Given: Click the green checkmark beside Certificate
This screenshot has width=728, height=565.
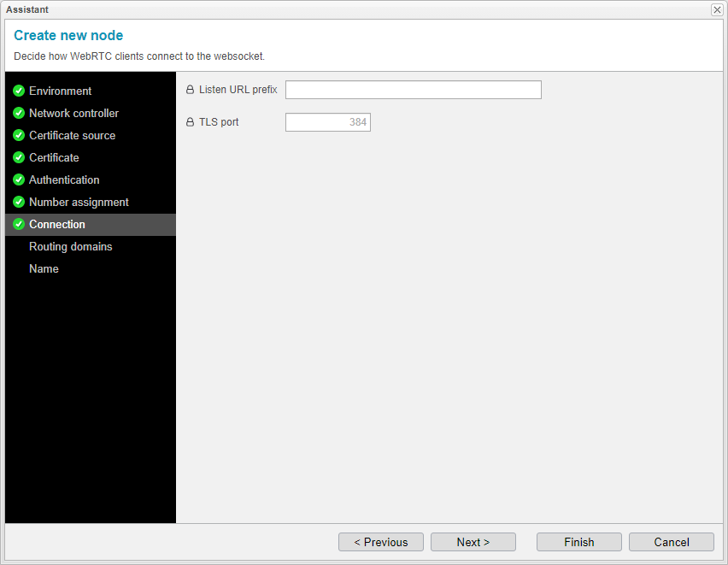Looking at the screenshot, I should 19,157.
